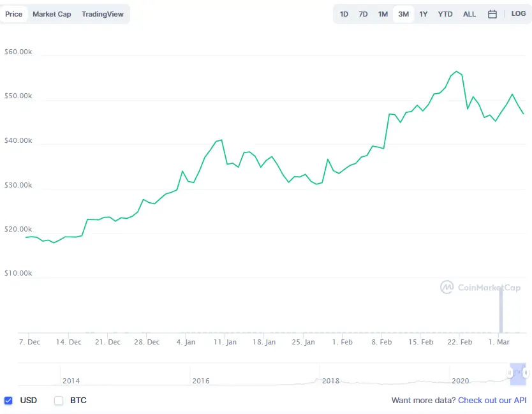Click the 11. Jan date label
The height and width of the screenshot is (414, 532).
pyautogui.click(x=225, y=342)
